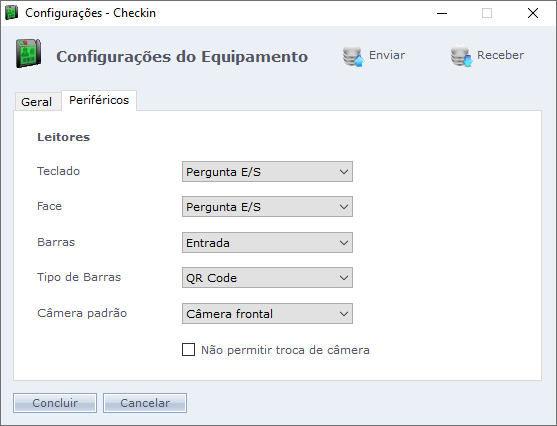This screenshot has width=557, height=426.
Task: Enable Não permitir troca de câmera checkbox
Action: coord(188,349)
